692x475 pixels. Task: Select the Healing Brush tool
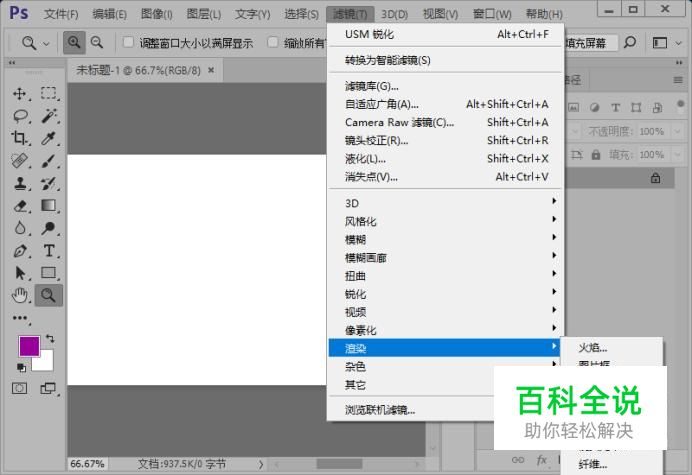[19, 161]
